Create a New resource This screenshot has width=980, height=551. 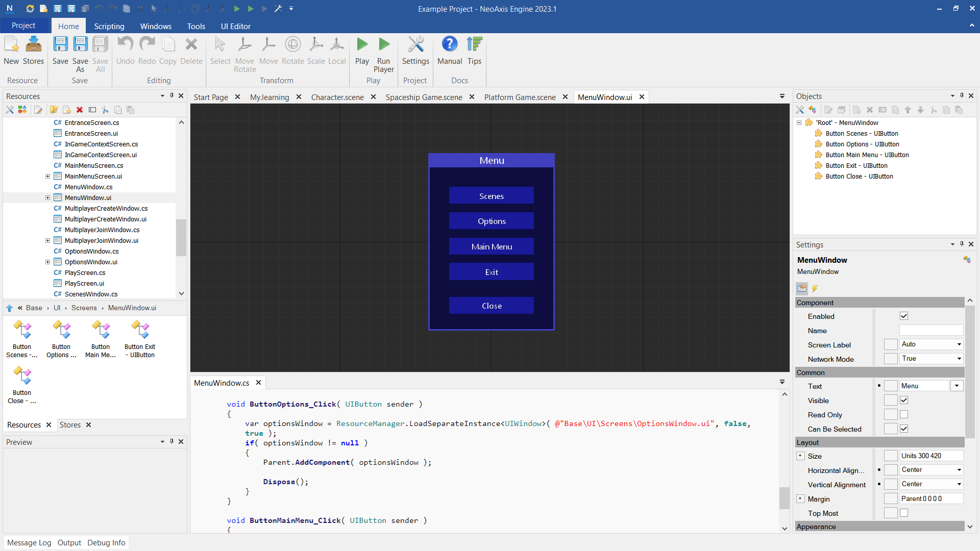pyautogui.click(x=11, y=45)
